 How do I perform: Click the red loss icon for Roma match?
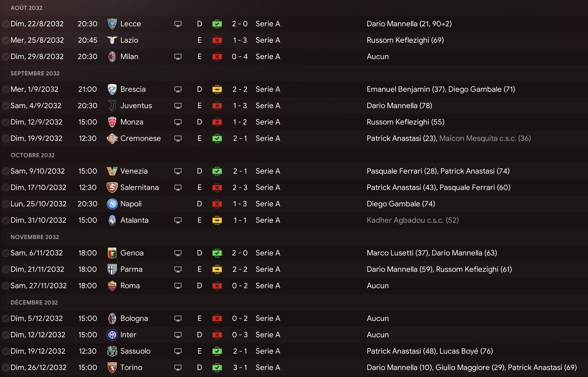click(x=217, y=286)
